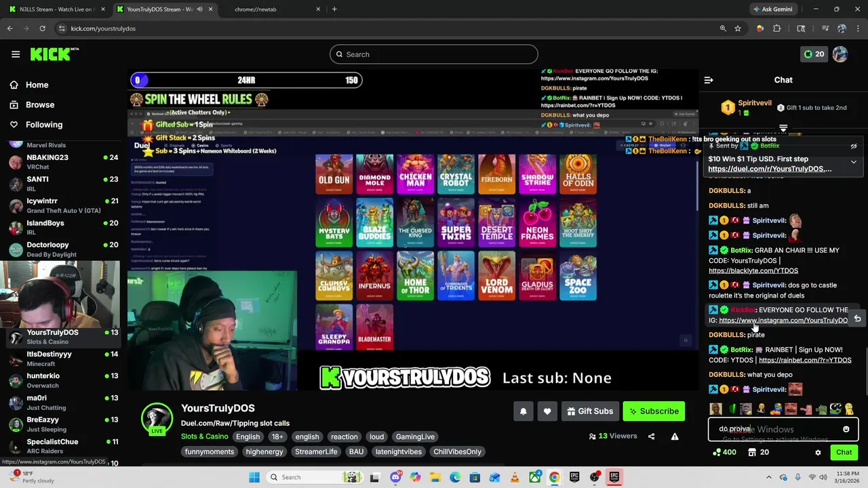Open the Windows Start menu

coord(254,477)
